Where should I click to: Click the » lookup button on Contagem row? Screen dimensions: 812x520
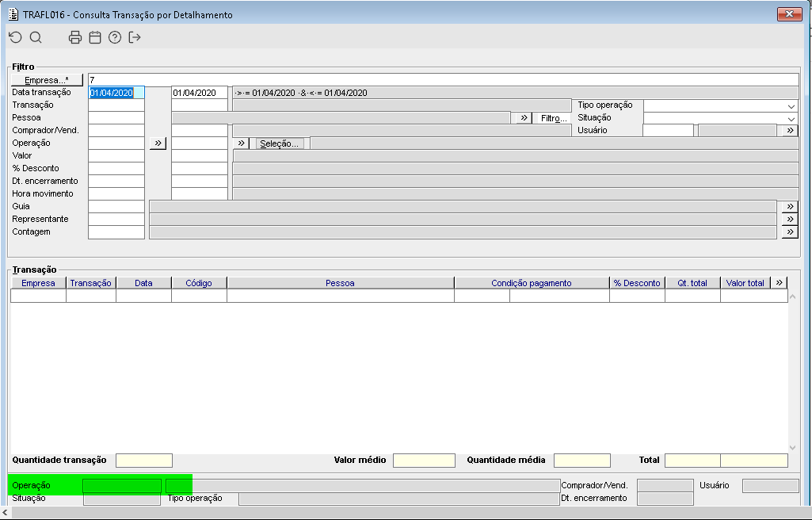pos(789,231)
